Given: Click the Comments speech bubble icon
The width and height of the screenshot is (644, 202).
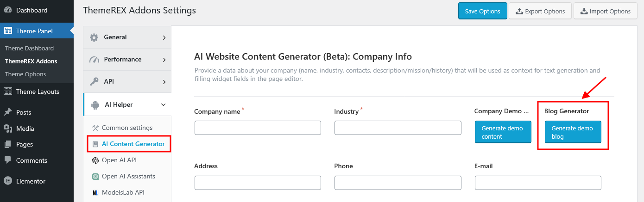Looking at the screenshot, I should coord(8,160).
